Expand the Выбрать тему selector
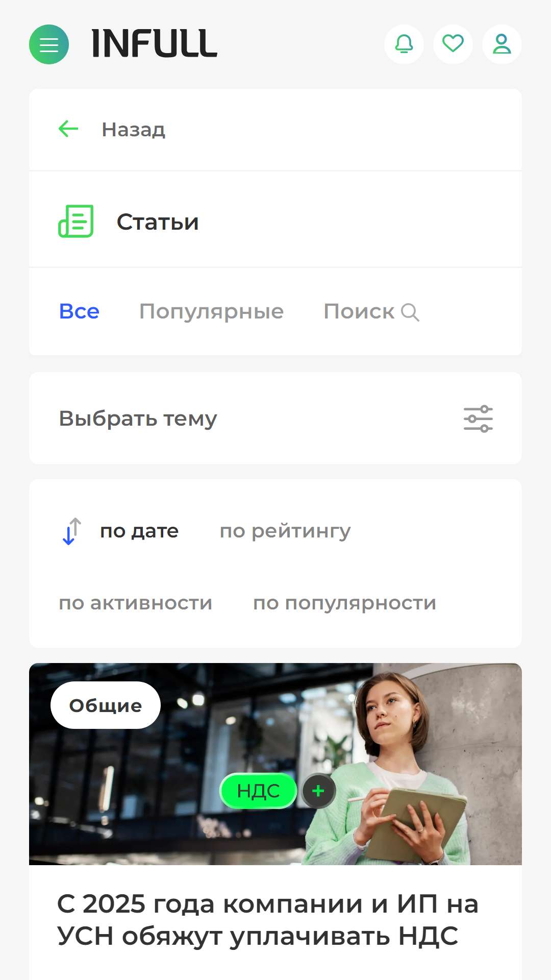551x980 pixels. pyautogui.click(x=275, y=419)
